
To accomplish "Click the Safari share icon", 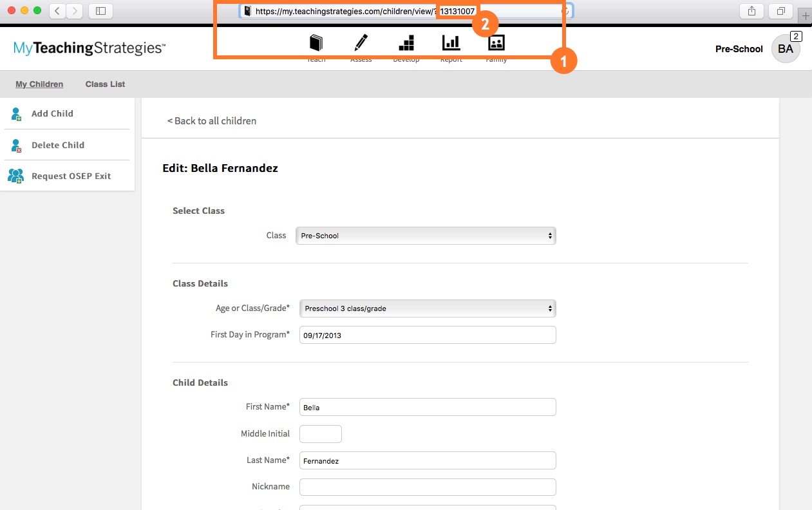I will coord(751,10).
